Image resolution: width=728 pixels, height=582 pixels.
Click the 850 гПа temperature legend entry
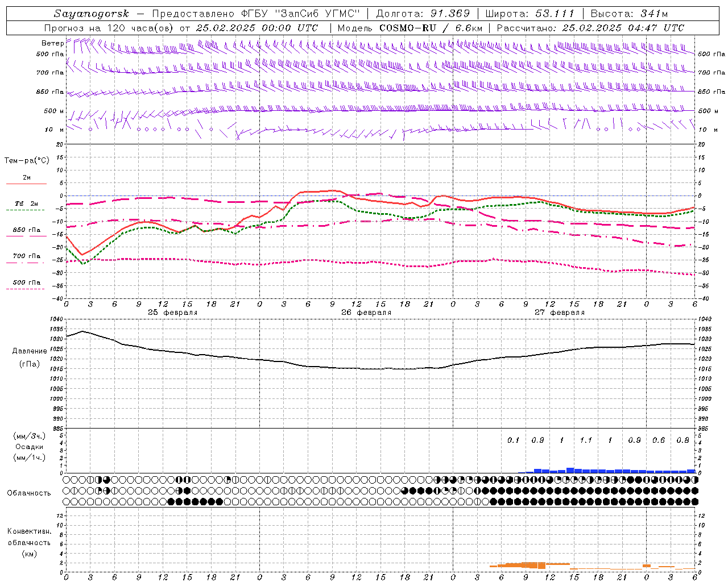[26, 230]
